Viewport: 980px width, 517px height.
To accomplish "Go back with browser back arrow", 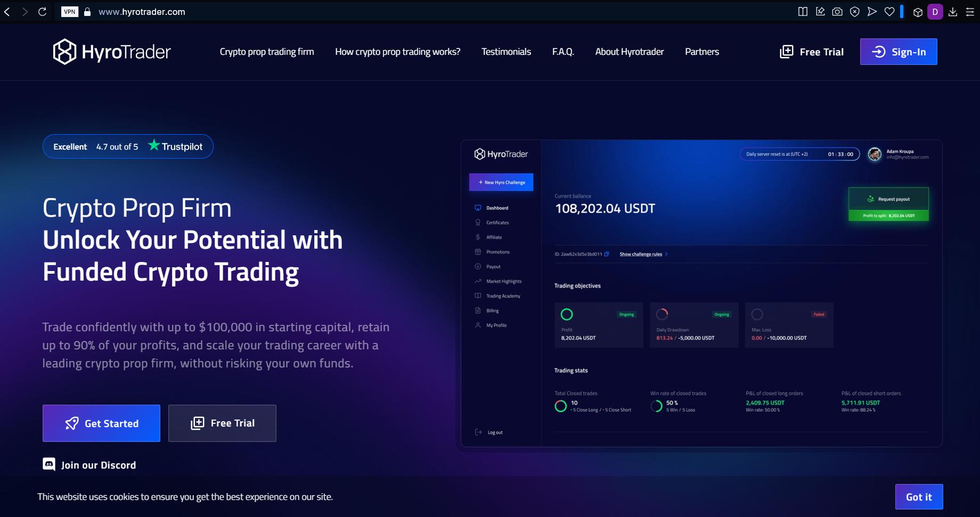I will pyautogui.click(x=7, y=12).
